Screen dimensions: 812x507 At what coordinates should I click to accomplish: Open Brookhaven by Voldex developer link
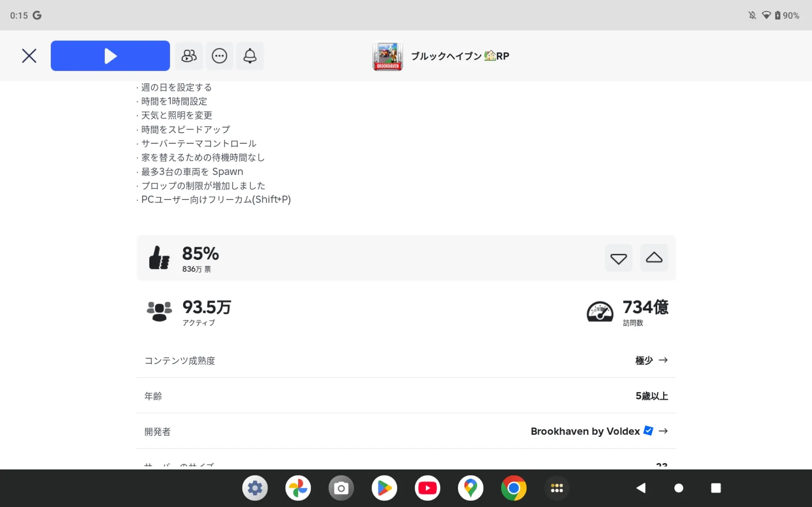tap(585, 431)
